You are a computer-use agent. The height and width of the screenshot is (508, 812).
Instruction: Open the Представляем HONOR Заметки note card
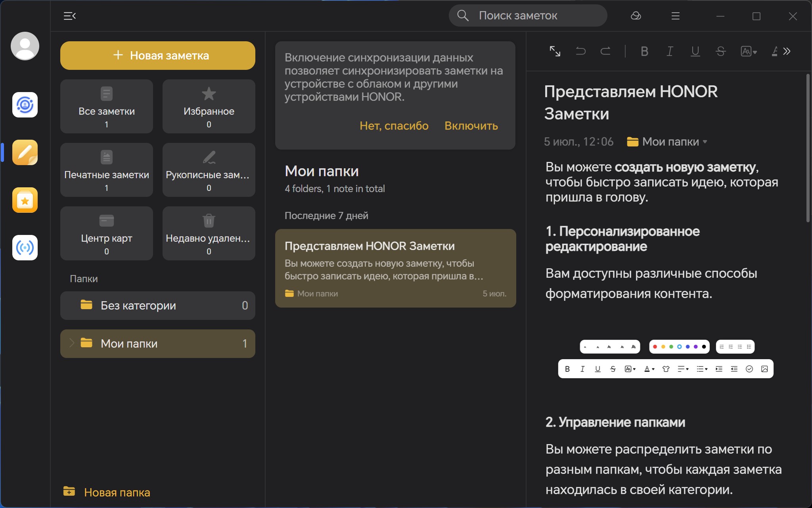click(x=396, y=268)
